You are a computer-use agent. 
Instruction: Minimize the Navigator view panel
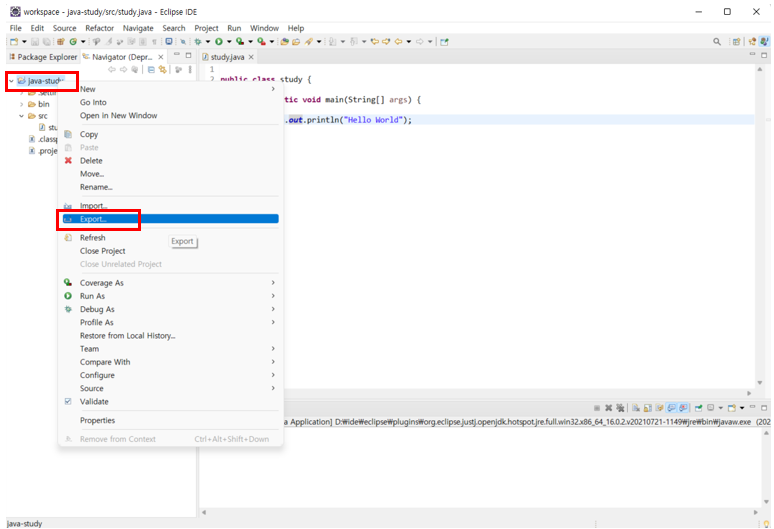tap(177, 55)
